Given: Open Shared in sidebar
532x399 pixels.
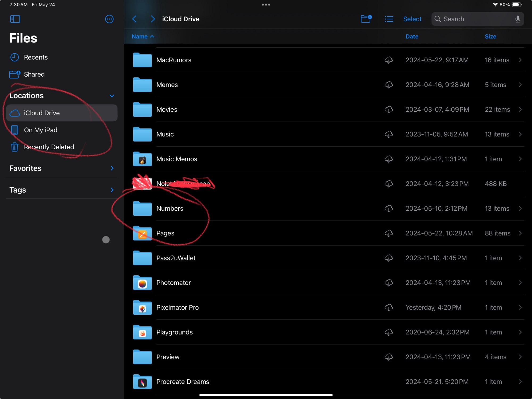Looking at the screenshot, I should 62,74.
